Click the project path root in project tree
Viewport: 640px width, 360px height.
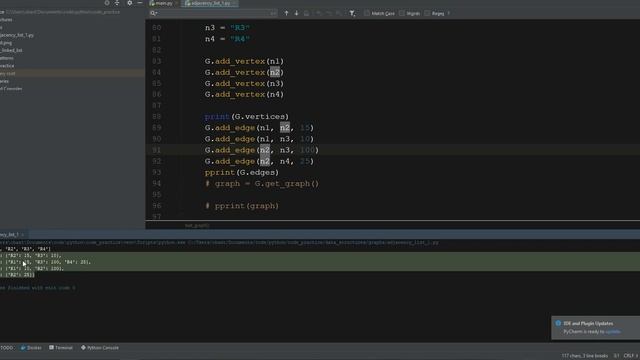60,12
